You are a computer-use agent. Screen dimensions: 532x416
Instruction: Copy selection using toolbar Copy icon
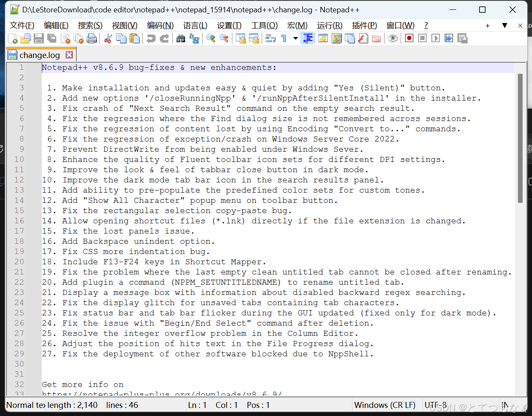click(x=121, y=39)
